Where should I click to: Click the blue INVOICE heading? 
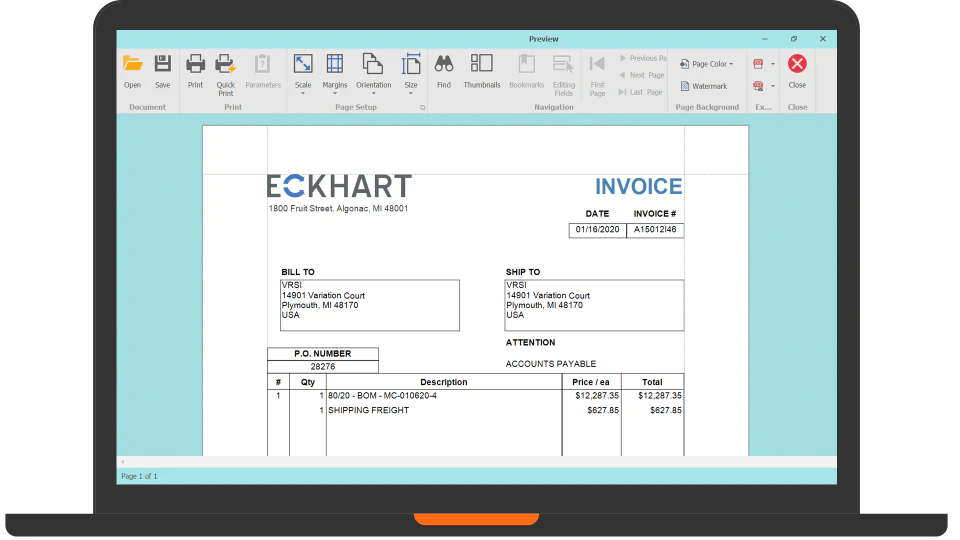click(639, 186)
